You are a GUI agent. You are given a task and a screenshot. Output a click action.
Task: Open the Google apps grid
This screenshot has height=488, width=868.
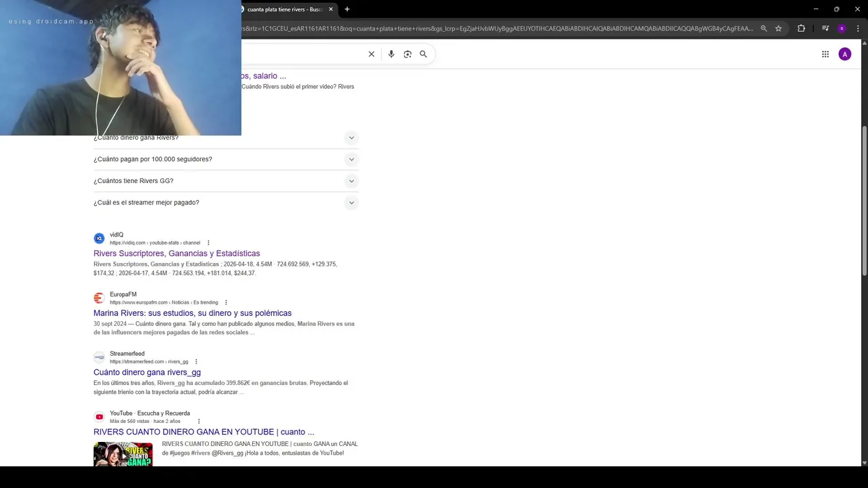click(825, 54)
